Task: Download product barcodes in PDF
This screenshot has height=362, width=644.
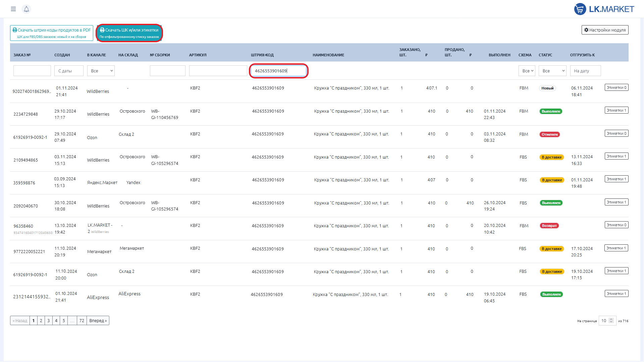Action: pos(52,33)
